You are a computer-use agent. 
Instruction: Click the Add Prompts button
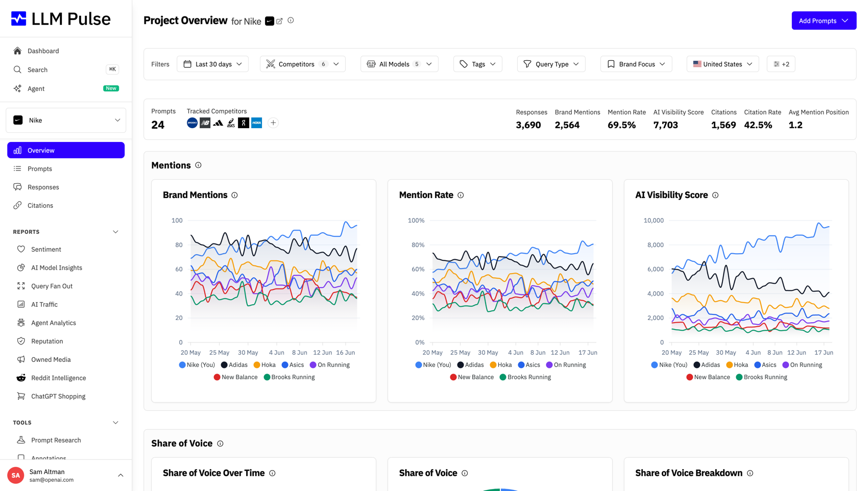click(824, 20)
